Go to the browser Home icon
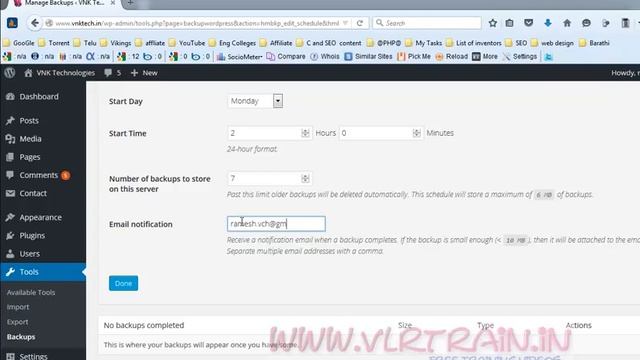The image size is (640, 360). (567, 23)
